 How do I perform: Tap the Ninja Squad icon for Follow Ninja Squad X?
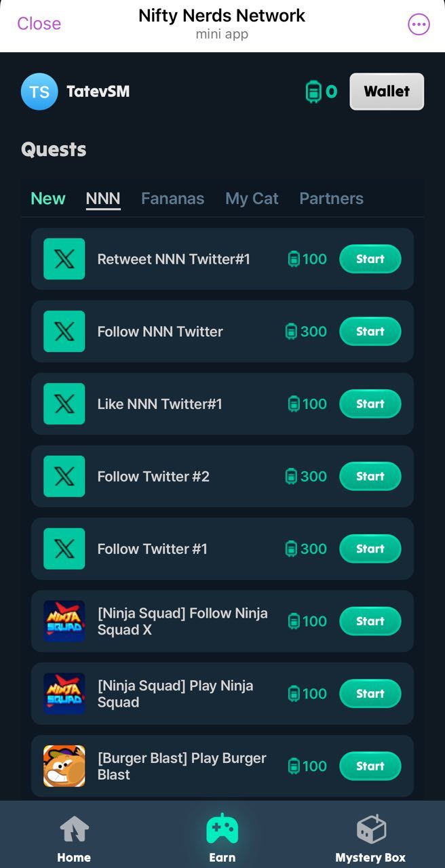(64, 621)
